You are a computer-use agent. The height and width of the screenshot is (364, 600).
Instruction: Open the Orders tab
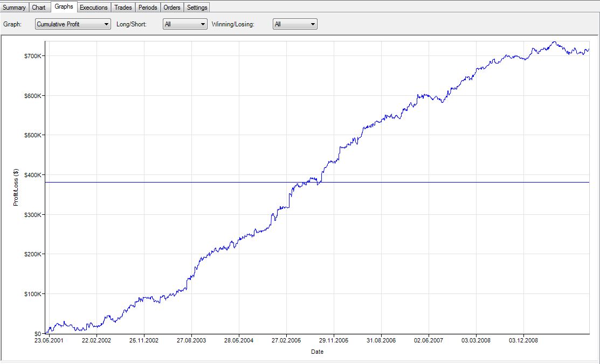coord(172,7)
